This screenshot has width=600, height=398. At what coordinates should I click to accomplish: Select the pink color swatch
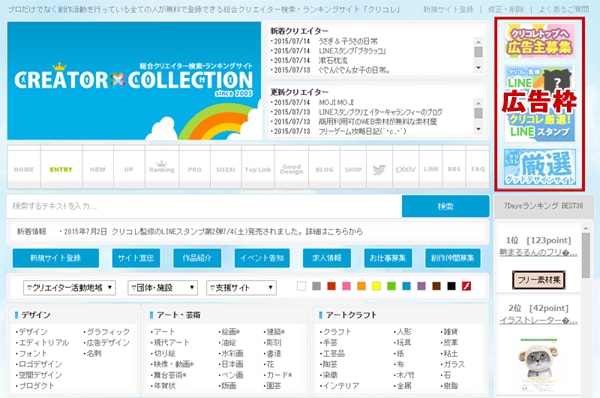[346, 286]
